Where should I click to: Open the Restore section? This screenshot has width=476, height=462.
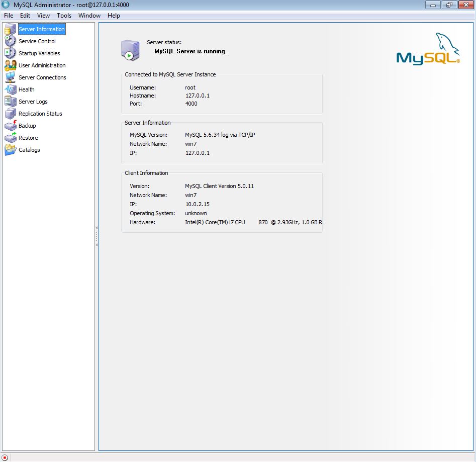click(x=28, y=138)
